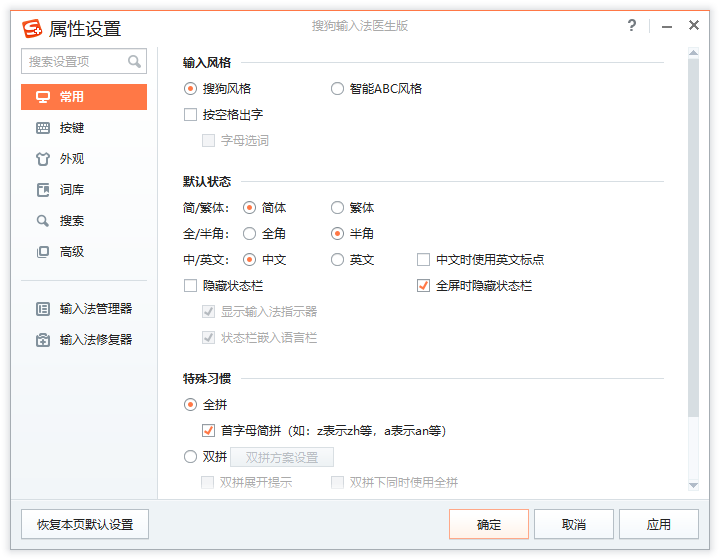Select the 全拼 radio button
Viewport: 720px width, 560px height.
coord(190,405)
